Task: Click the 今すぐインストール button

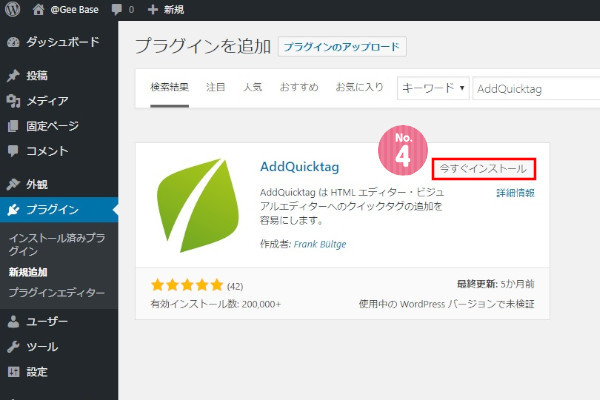Action: [x=484, y=168]
